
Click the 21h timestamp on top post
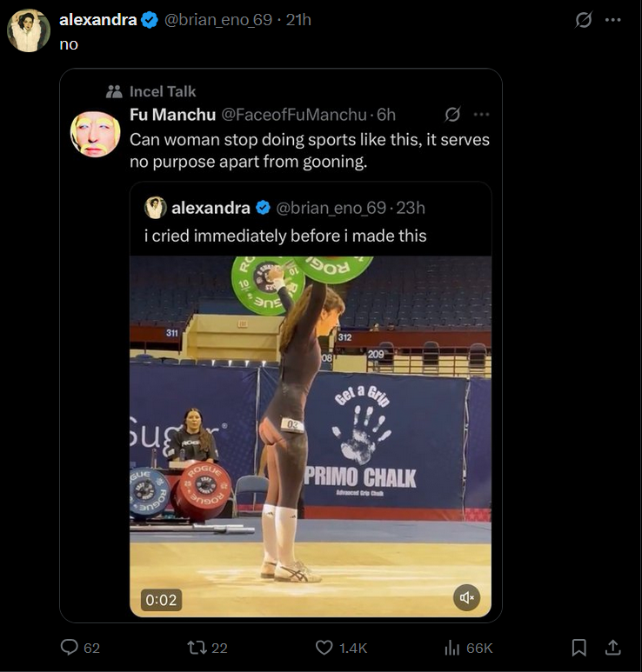click(298, 19)
